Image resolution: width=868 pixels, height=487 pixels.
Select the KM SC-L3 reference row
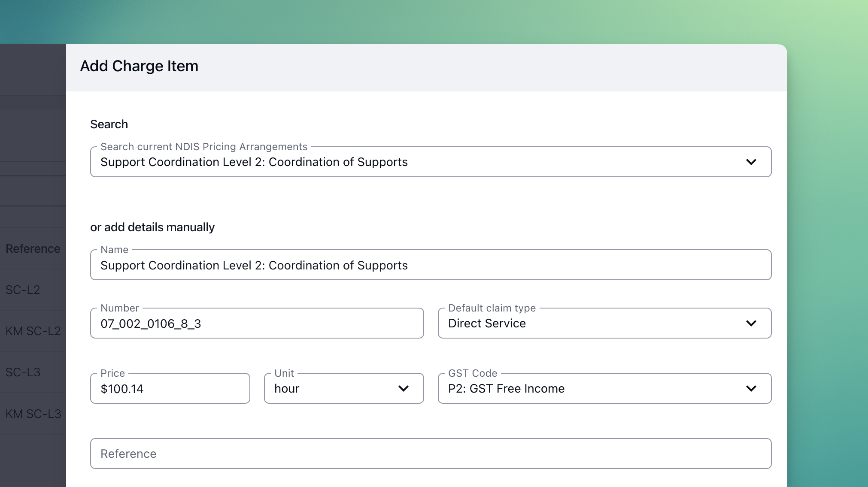coord(33,414)
